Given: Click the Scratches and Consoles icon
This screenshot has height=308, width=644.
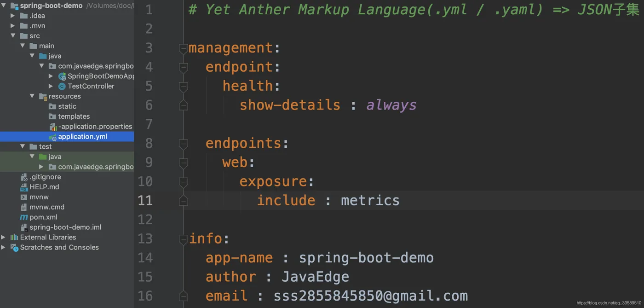Looking at the screenshot, I should [14, 248].
